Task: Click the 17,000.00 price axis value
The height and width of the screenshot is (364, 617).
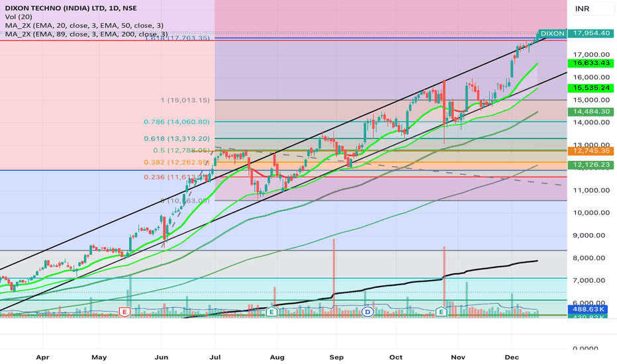Action: (591, 55)
